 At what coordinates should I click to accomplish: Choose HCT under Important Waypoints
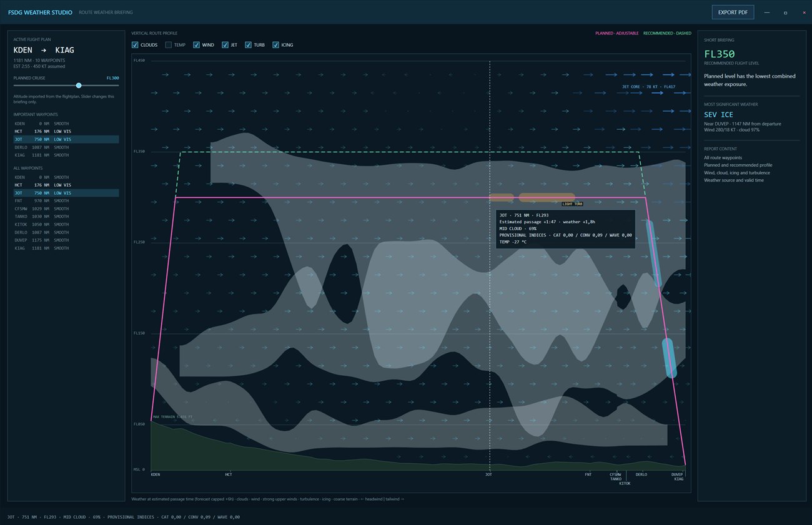tap(66, 132)
